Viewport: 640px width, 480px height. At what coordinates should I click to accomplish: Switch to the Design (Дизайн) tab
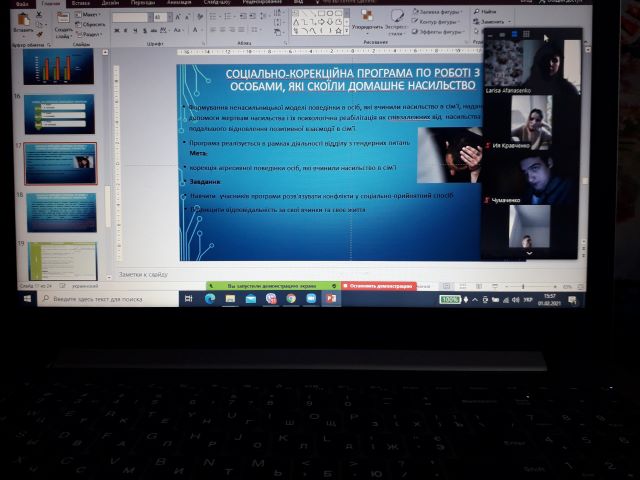(x=110, y=3)
